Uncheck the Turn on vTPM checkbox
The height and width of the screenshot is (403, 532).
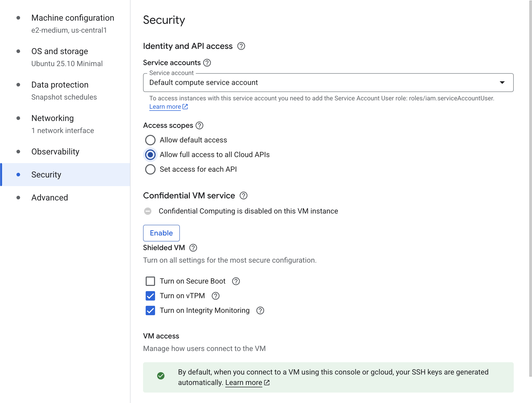(x=150, y=296)
